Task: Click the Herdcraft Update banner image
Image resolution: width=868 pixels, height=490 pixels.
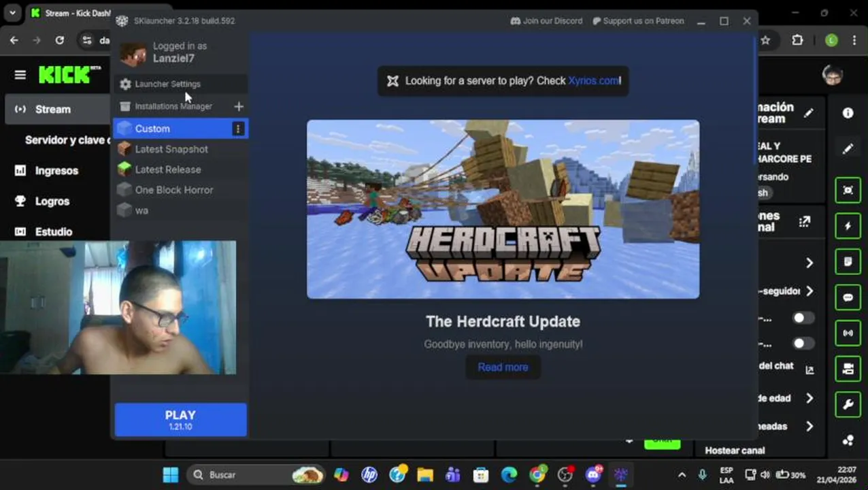Action: (503, 209)
